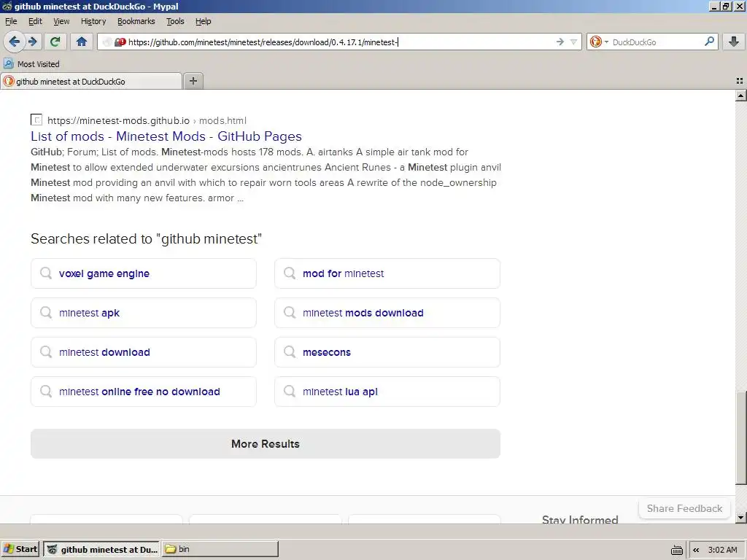Switch to the bin folder taskbar item

pos(220,549)
